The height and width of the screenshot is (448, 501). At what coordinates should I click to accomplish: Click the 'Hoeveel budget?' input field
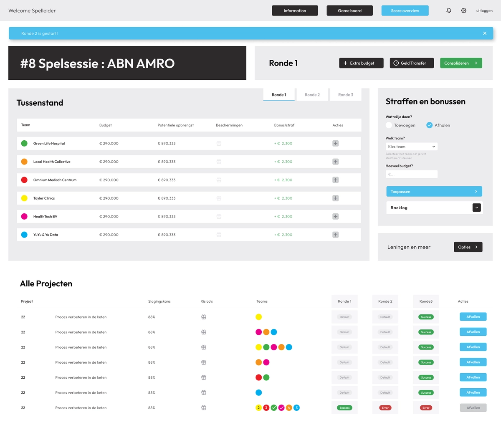click(x=411, y=174)
